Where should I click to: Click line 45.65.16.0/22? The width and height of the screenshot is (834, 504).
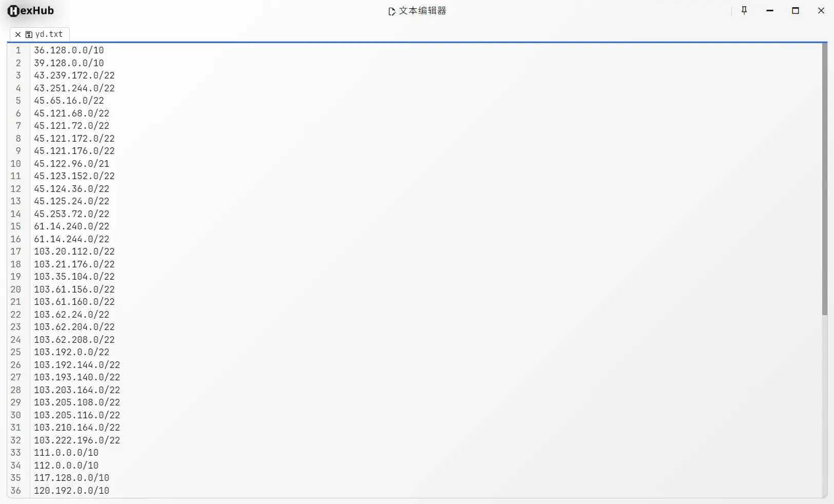click(69, 101)
